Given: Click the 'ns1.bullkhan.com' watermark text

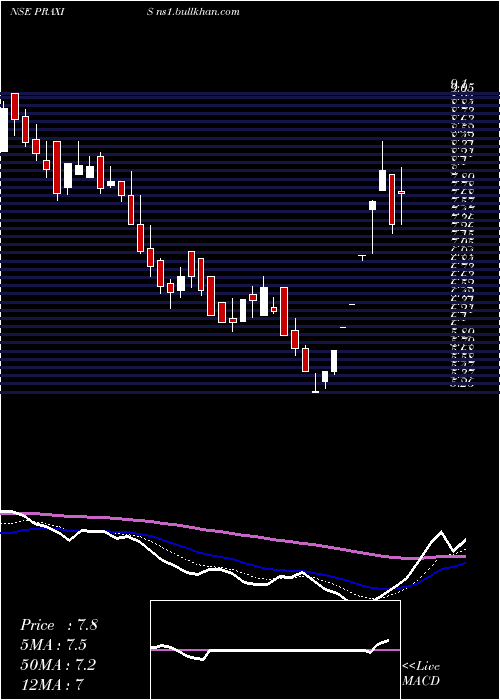Looking at the screenshot, I should coord(199,12).
